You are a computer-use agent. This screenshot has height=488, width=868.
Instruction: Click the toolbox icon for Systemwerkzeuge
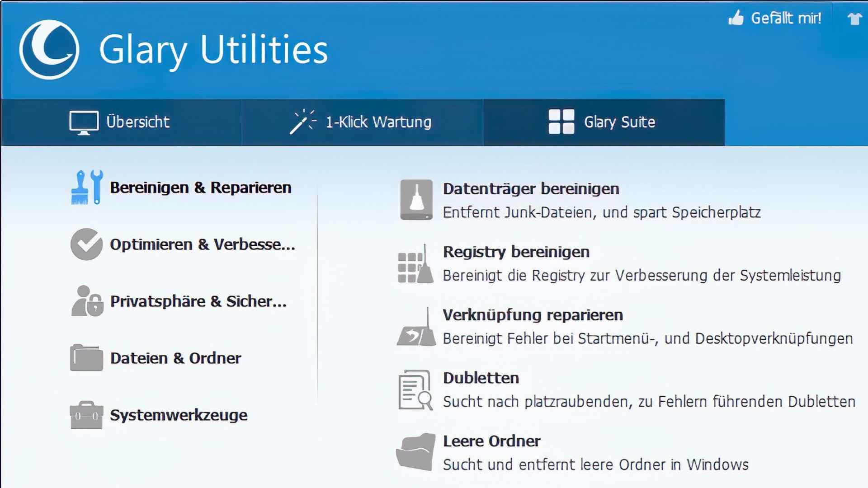click(x=86, y=415)
